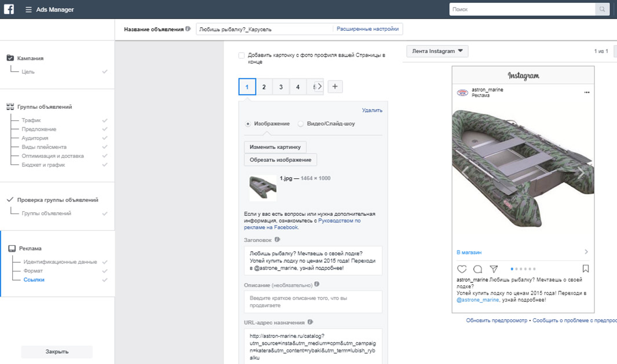Click the search magnifier button
The width and height of the screenshot is (617, 364).
pyautogui.click(x=602, y=9)
